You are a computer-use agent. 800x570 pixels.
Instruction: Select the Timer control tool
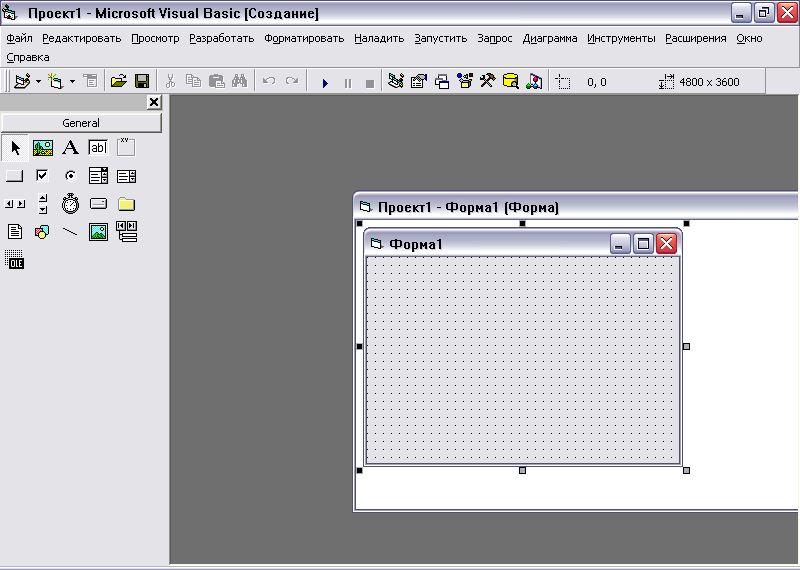(70, 204)
